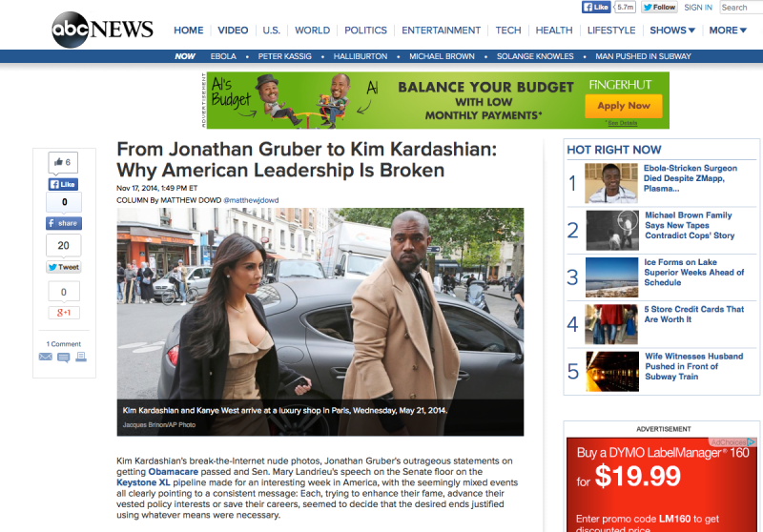Click the ABC News logo
This screenshot has width=763, height=532.
102,30
